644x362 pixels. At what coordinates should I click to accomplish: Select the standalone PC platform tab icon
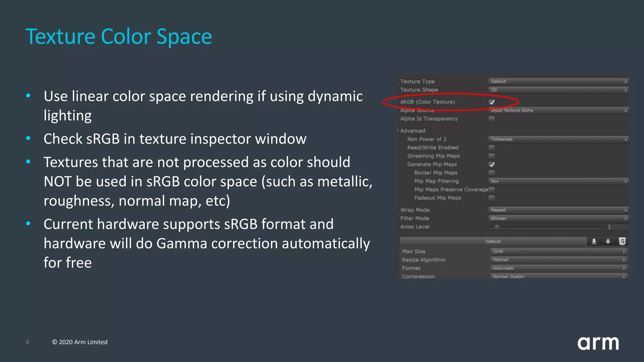click(594, 241)
